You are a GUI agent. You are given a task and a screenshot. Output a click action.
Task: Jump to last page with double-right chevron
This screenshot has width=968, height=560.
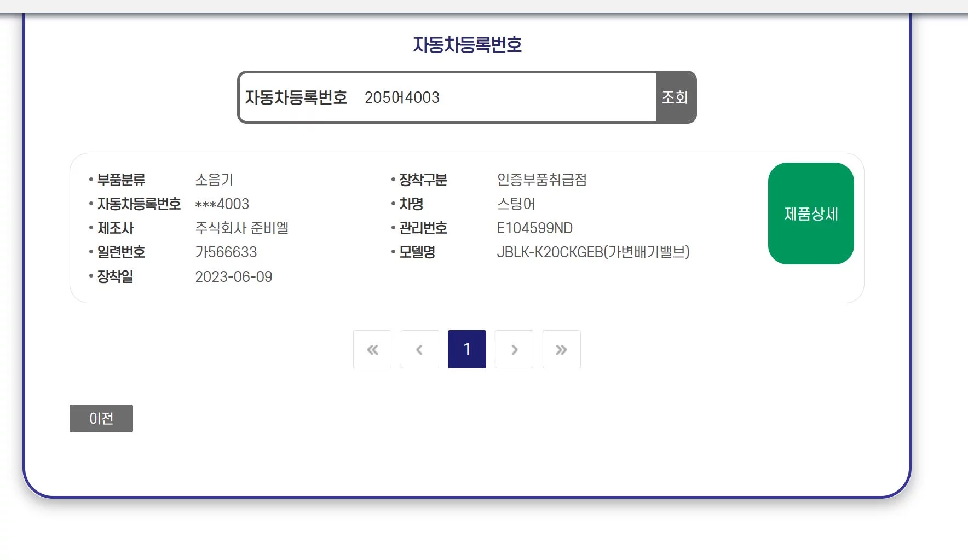(561, 349)
